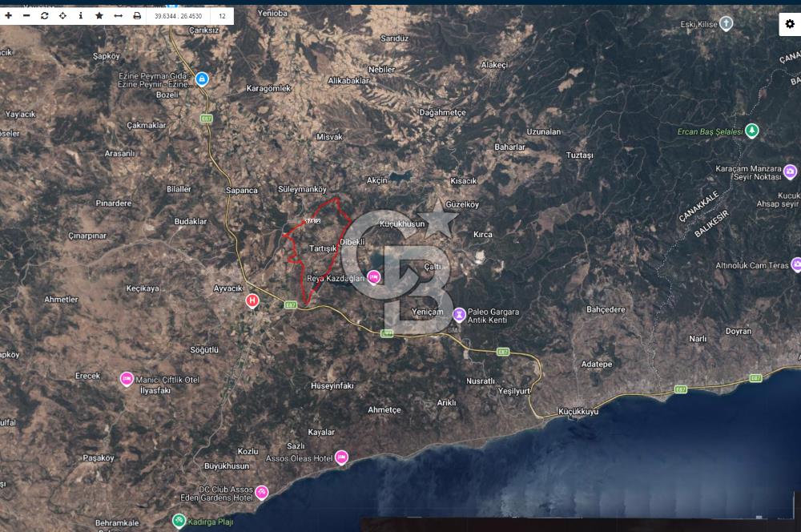Click the Ayvacık town label
The height and width of the screenshot is (532, 801).
(x=227, y=288)
